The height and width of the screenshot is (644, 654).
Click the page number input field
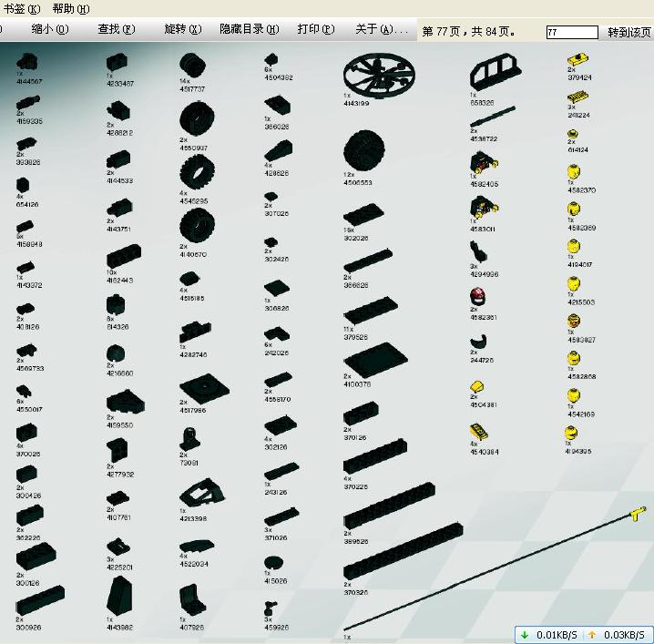571,32
